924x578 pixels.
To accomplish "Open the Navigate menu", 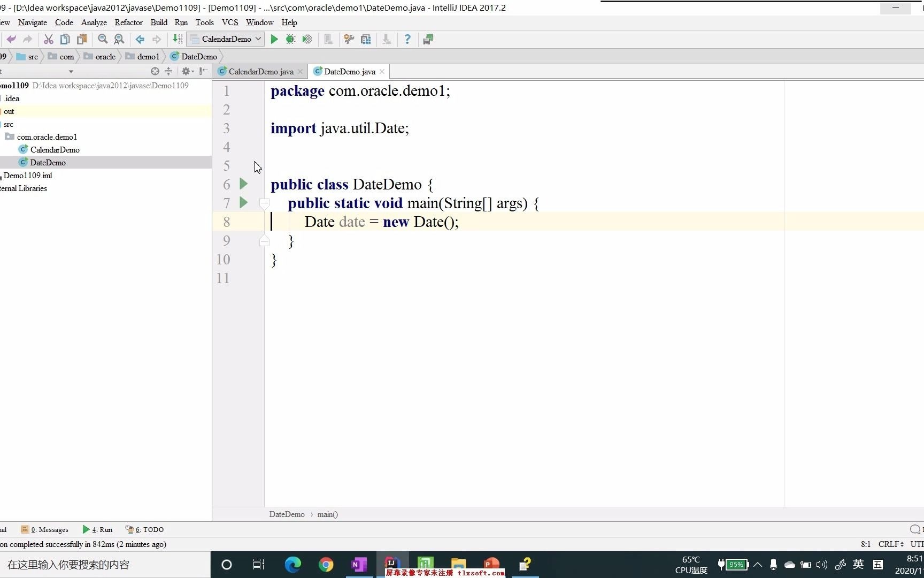I will pos(33,22).
